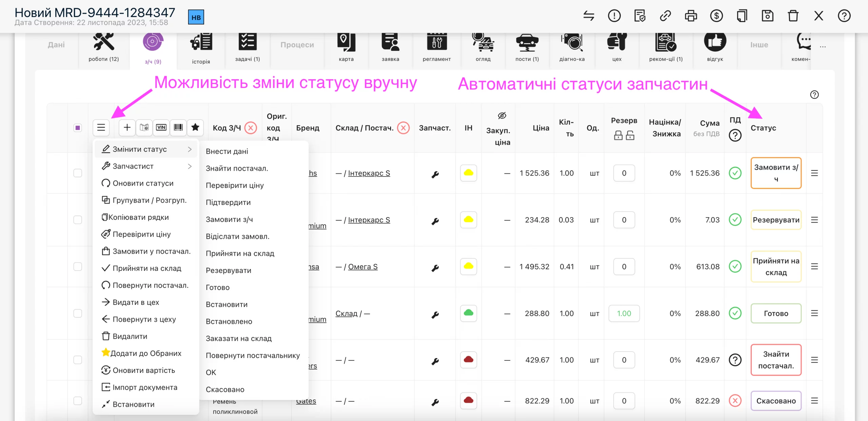Print the order with printer icon

tap(691, 16)
